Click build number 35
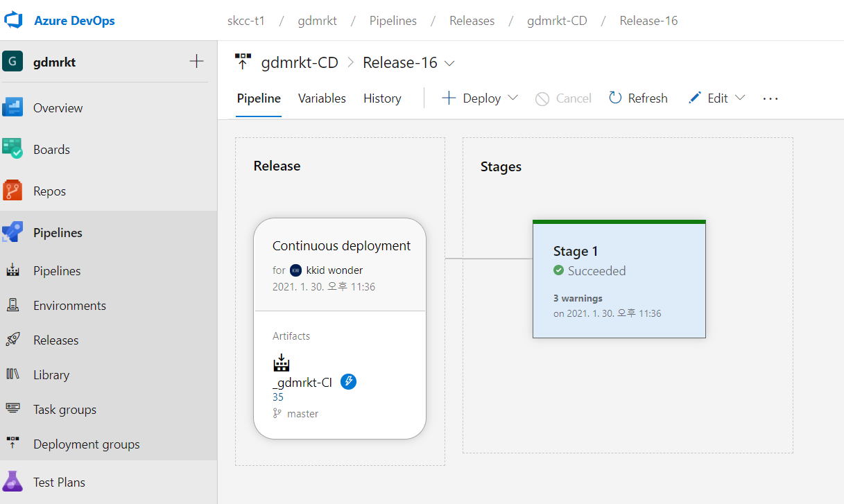Screen dimensions: 844x504 click(x=278, y=397)
